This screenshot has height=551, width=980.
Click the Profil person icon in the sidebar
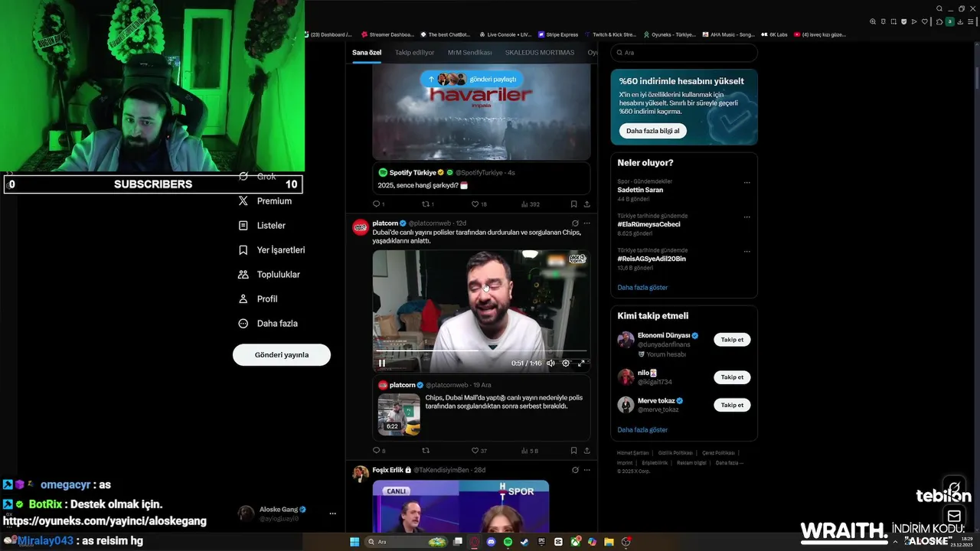pos(243,299)
